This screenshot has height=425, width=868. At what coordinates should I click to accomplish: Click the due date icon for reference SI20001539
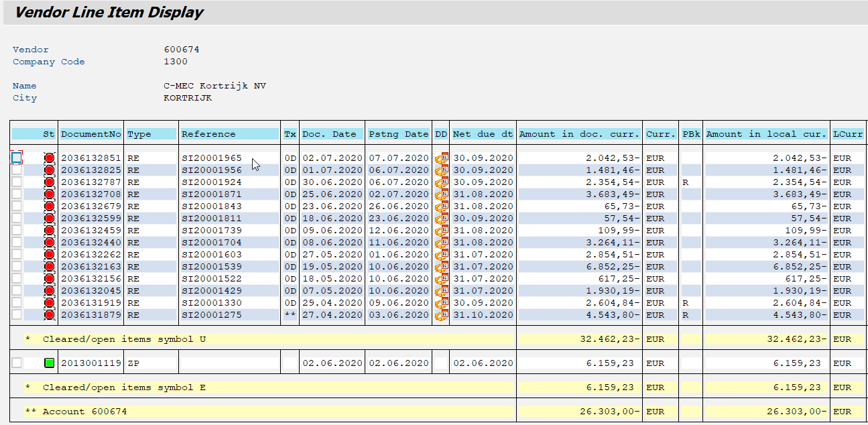click(441, 267)
